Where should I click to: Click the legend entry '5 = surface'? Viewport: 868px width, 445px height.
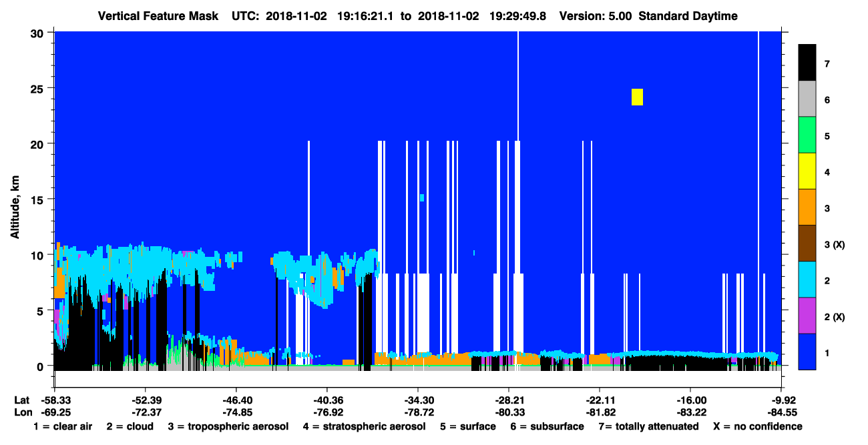click(x=468, y=426)
